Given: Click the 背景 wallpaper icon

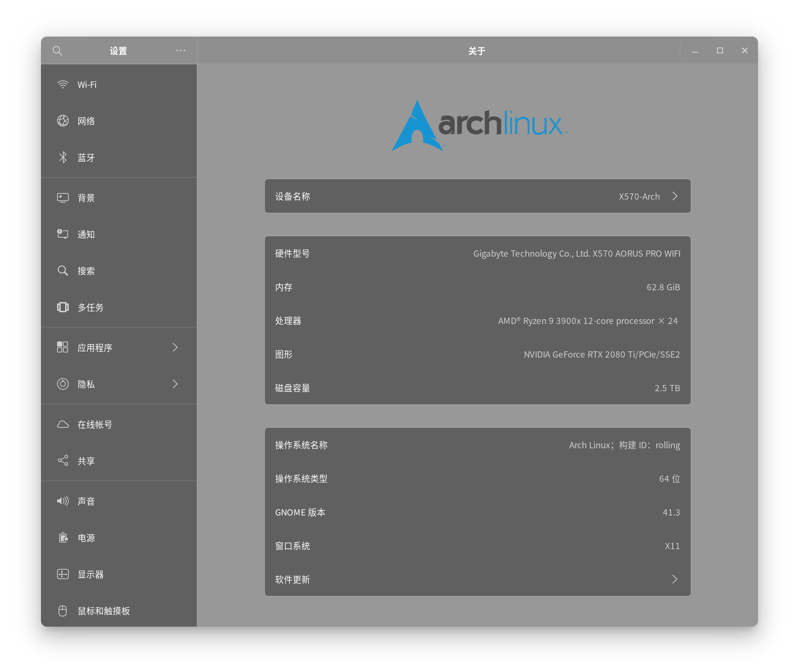Looking at the screenshot, I should [x=63, y=197].
